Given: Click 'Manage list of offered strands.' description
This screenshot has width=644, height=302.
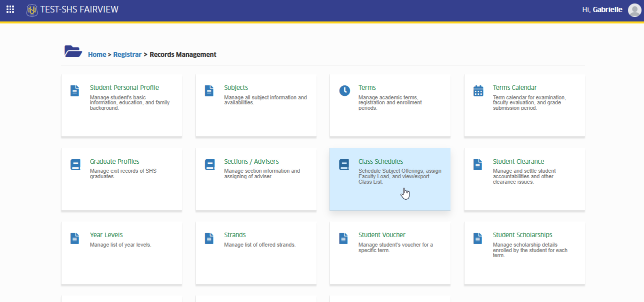Looking at the screenshot, I should [260, 245].
